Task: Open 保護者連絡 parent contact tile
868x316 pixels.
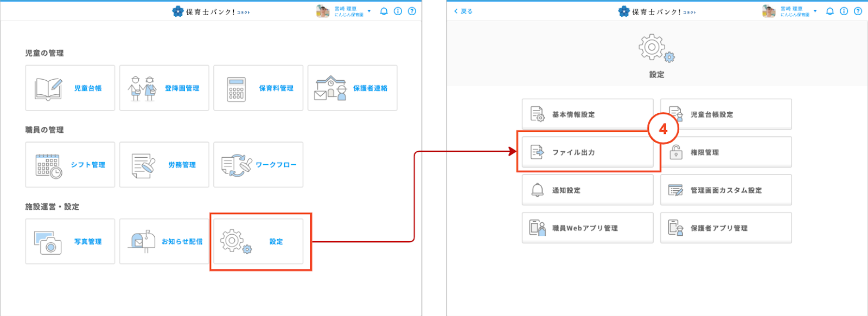Action: click(352, 88)
